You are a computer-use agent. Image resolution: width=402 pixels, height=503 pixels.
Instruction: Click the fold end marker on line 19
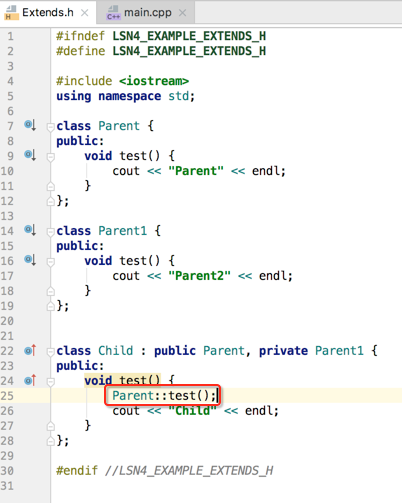point(51,306)
